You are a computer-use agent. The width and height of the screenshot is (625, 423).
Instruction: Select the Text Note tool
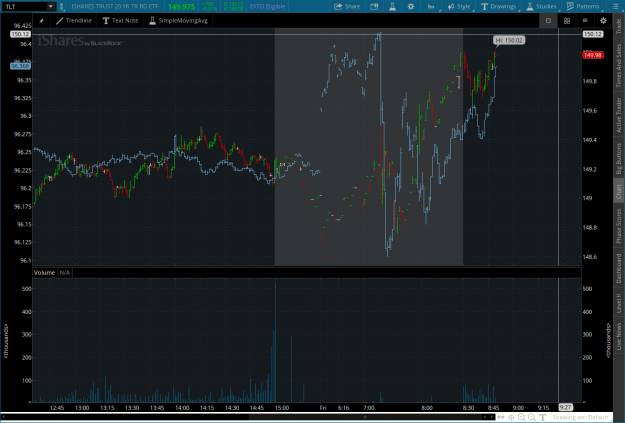click(120, 21)
